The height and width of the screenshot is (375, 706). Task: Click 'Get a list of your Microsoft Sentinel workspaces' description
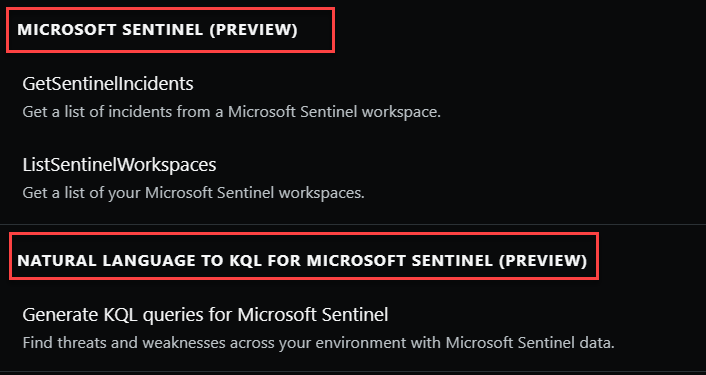[x=194, y=193]
